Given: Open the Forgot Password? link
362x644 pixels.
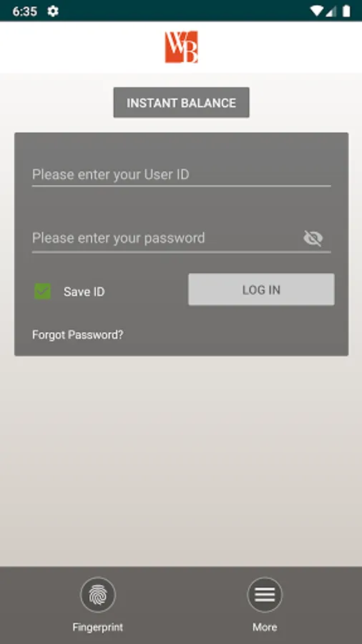Looking at the screenshot, I should click(77, 335).
